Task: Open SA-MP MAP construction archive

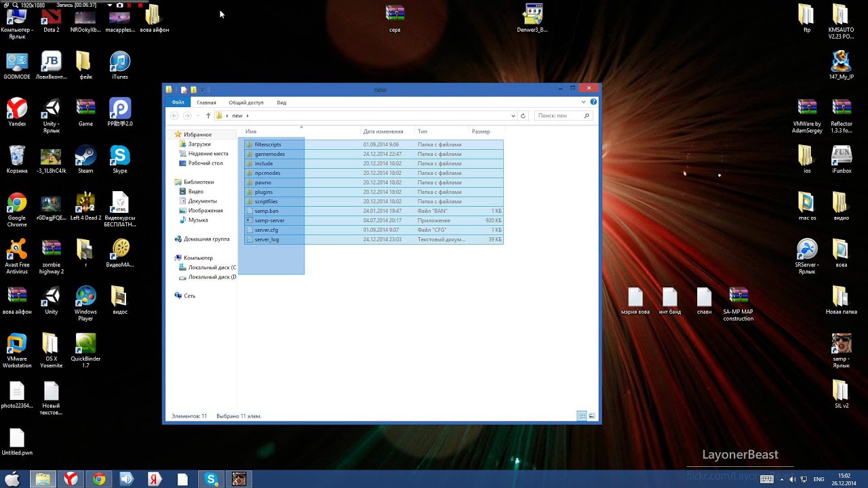Action: click(738, 304)
